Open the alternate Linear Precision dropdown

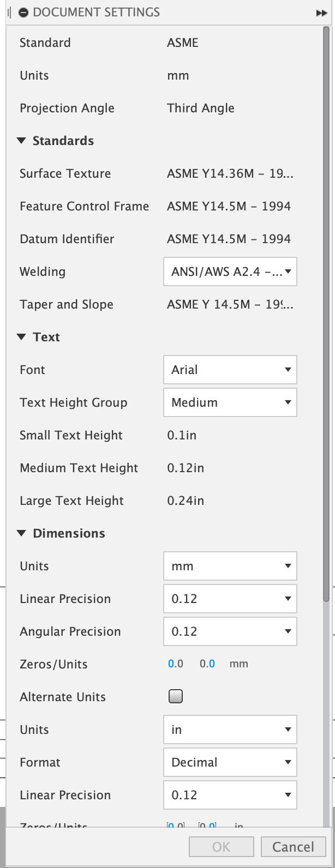tap(230, 795)
